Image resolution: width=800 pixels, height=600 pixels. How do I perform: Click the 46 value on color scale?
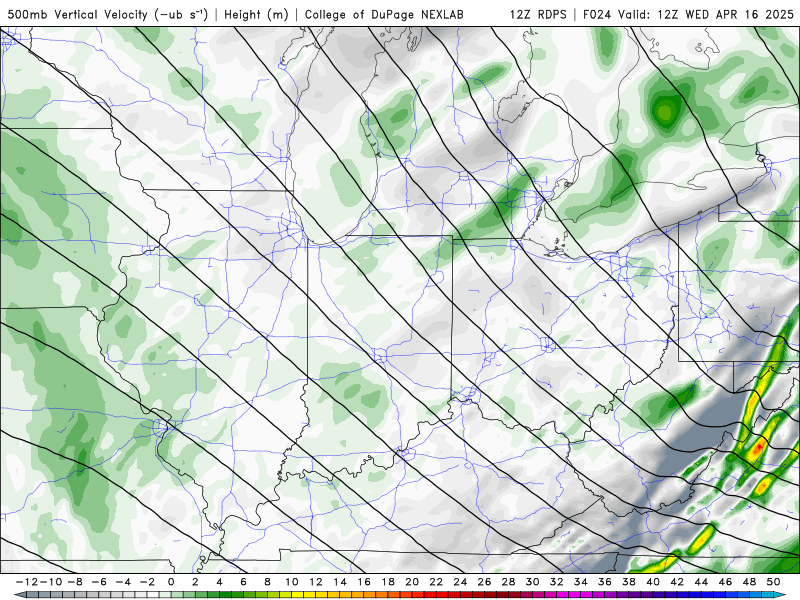(726, 582)
